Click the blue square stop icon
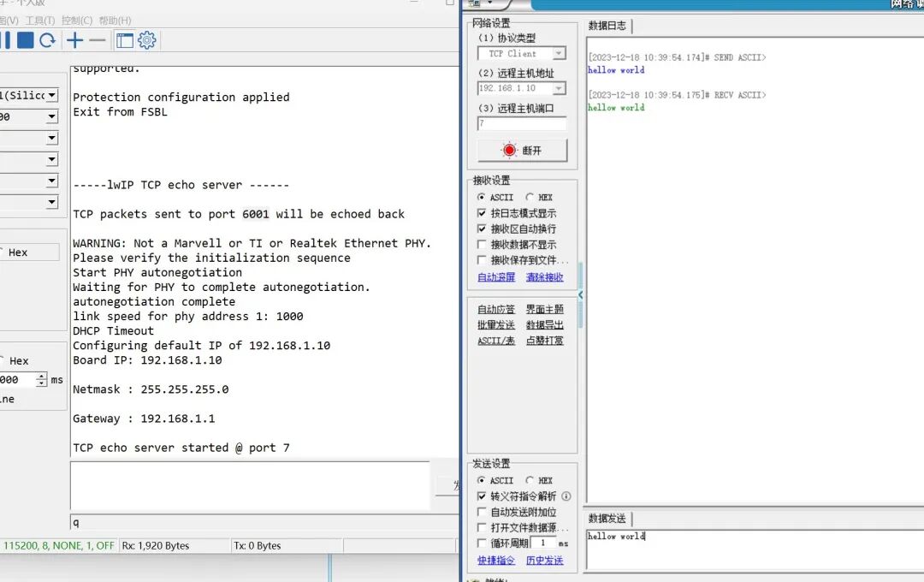This screenshot has width=924, height=582. tap(26, 40)
